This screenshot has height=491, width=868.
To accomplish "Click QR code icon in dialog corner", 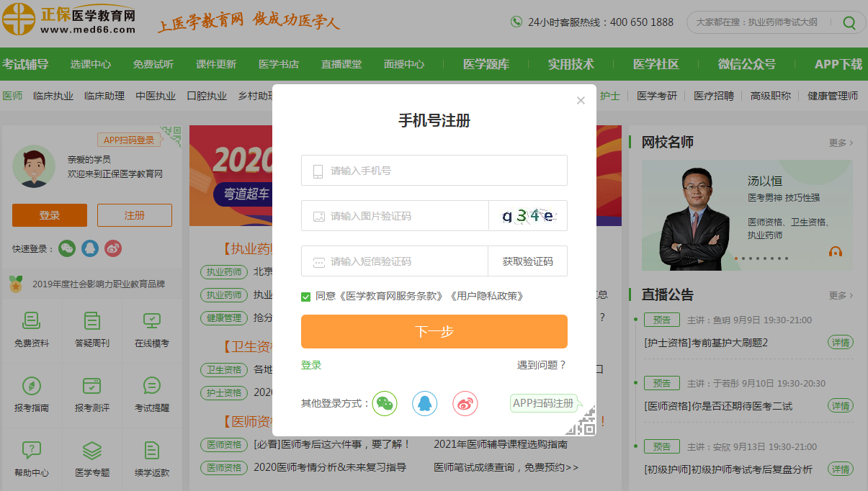I will (581, 421).
